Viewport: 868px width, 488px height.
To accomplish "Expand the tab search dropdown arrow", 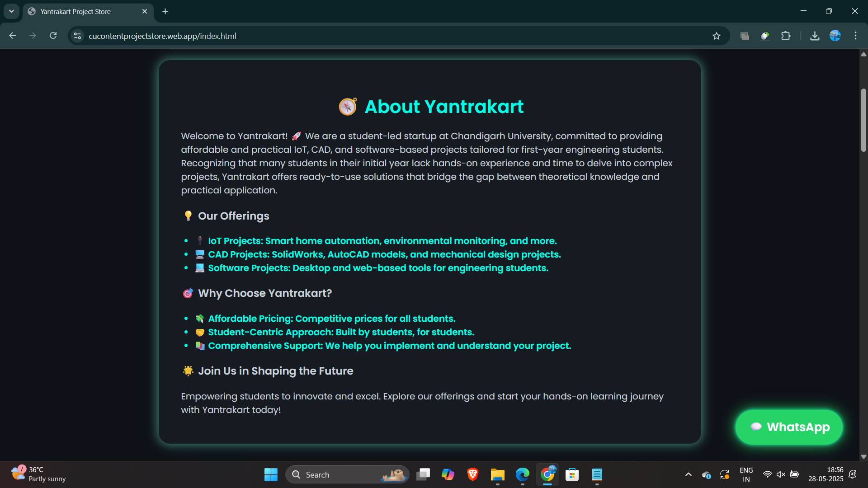I will click(11, 11).
